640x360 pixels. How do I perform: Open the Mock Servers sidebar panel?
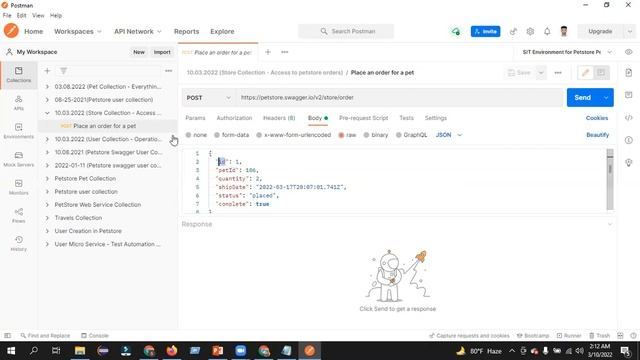pyautogui.click(x=18, y=159)
